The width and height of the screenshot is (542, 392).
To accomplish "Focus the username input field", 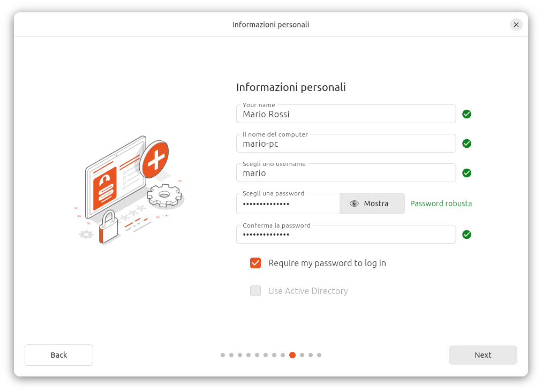I will (x=345, y=173).
